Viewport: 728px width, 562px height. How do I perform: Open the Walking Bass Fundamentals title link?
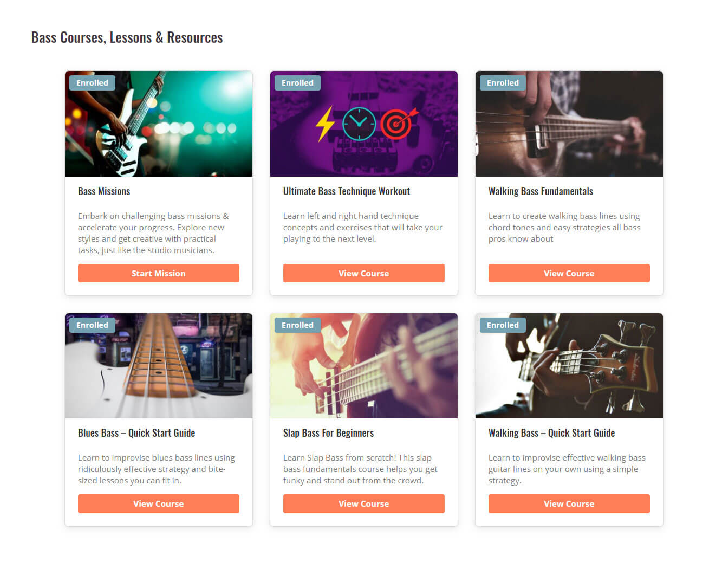click(541, 191)
